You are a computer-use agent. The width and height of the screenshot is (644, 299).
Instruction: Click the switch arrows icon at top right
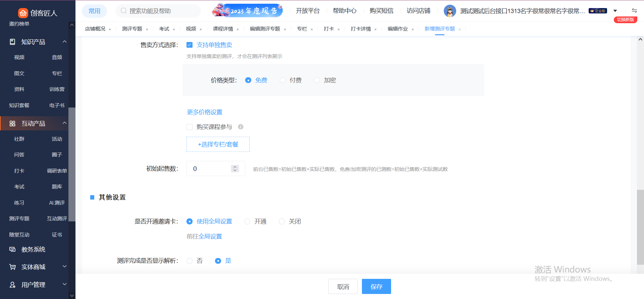coord(634,11)
